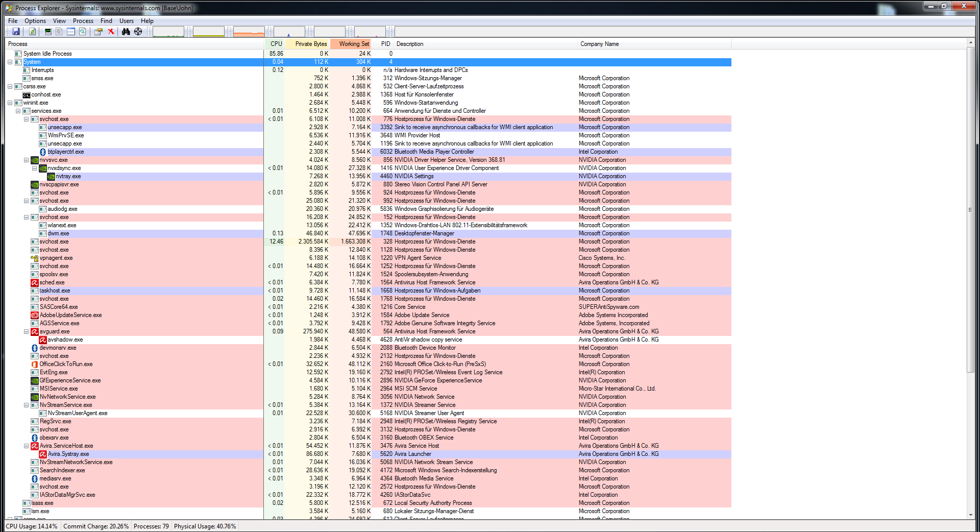This screenshot has width=980, height=532.
Task: Click the Bluetooth icon beside btplayerctrl.exe
Action: pos(43,152)
